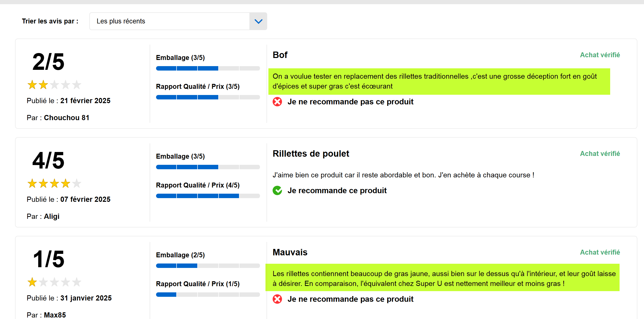Click the red cross icon on Mauvais review
The height and width of the screenshot is (319, 644).
coord(277,299)
